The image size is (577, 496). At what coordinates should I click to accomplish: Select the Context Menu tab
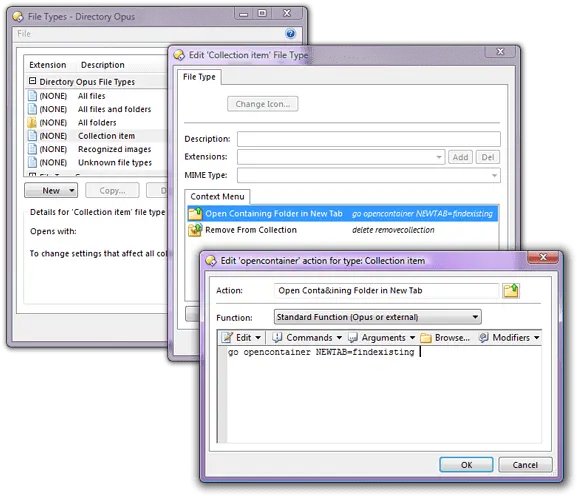pos(217,196)
